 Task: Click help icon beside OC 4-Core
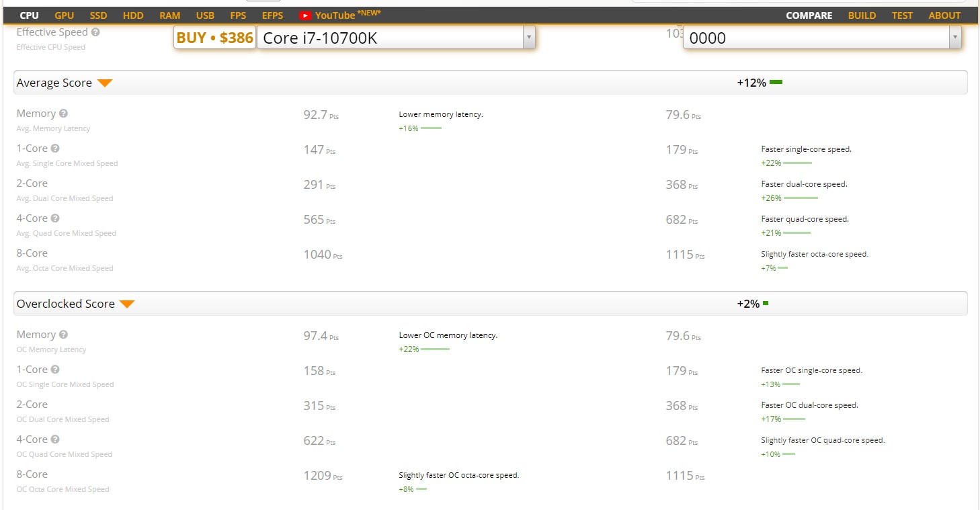coord(55,439)
